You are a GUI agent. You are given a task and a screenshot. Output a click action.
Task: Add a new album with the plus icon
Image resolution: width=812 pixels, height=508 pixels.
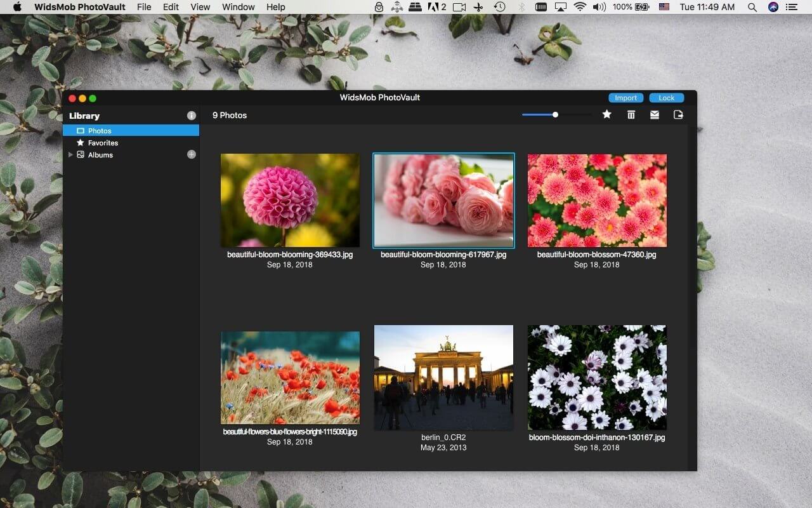point(192,154)
